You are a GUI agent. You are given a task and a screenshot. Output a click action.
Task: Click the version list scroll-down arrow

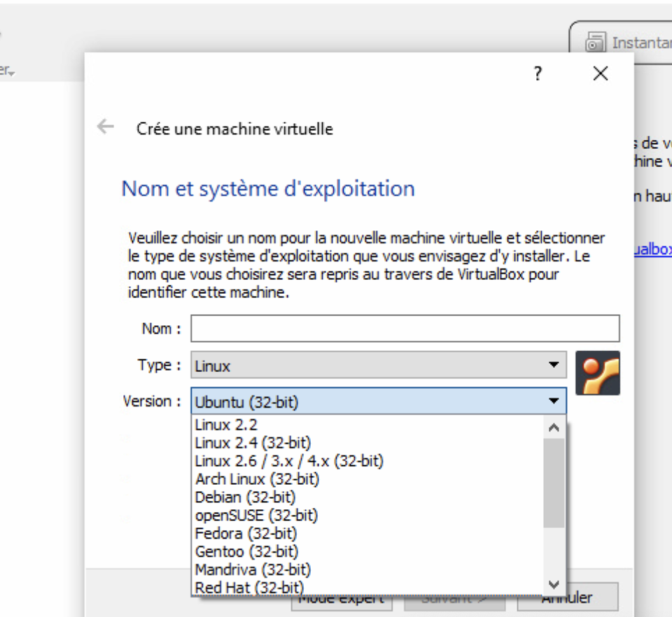(x=554, y=584)
